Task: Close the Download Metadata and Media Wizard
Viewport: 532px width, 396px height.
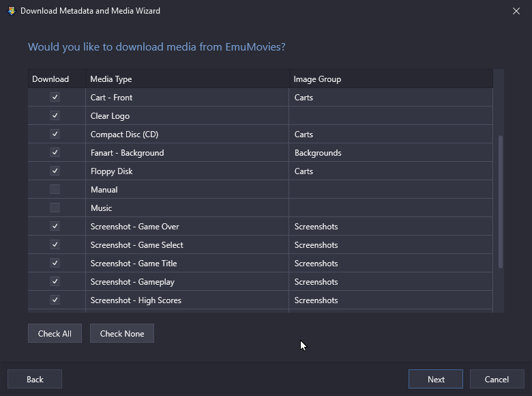Action: point(516,11)
